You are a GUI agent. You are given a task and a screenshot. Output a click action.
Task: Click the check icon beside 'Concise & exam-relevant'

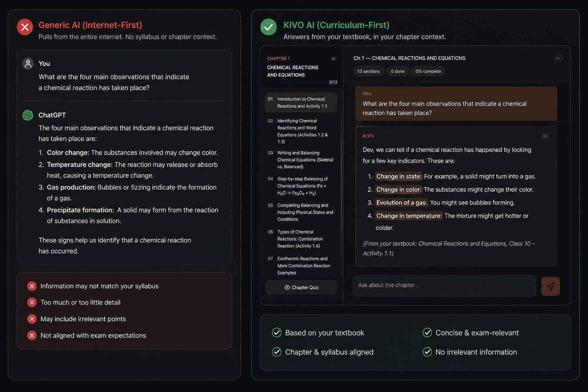click(427, 333)
